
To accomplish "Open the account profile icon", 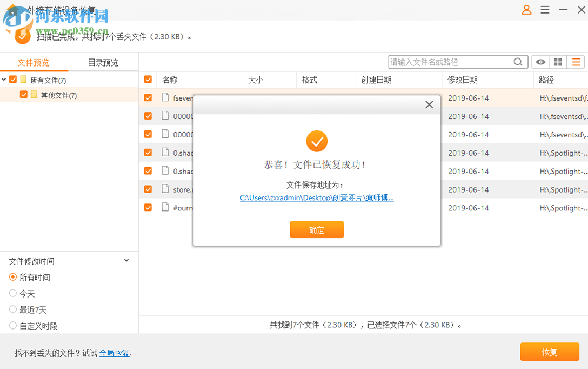I will point(526,10).
